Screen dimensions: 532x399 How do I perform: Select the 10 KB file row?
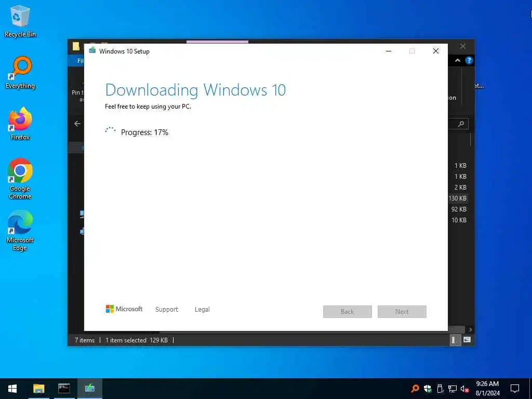coord(458,220)
